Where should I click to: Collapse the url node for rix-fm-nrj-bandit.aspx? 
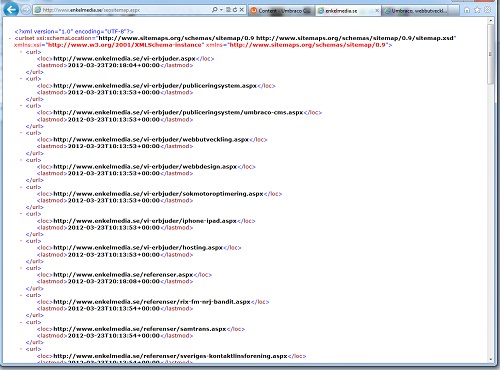[x=21, y=295]
